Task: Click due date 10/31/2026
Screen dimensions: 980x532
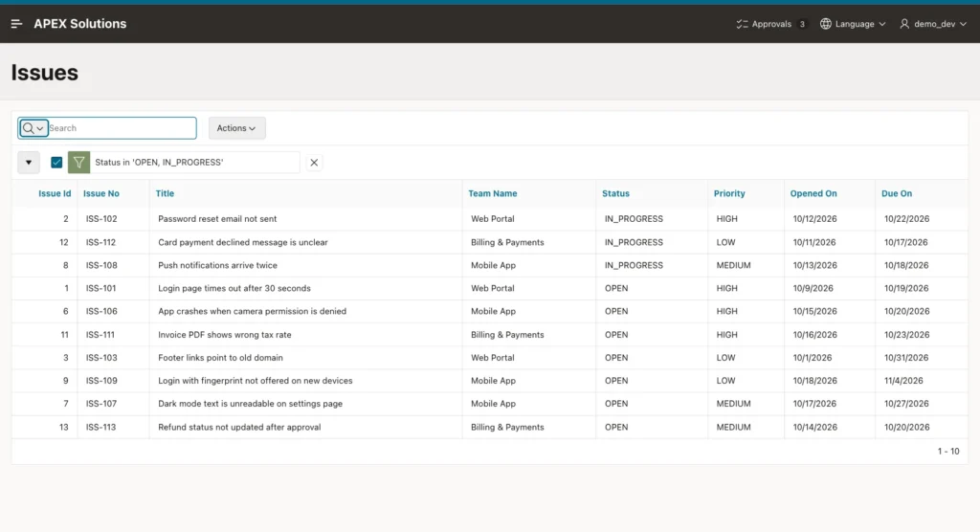Action: point(906,358)
